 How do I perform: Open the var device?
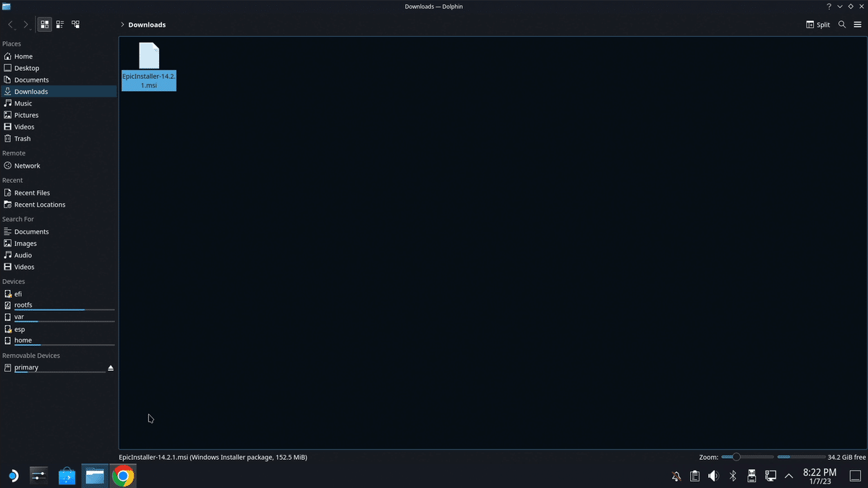coord(58,317)
